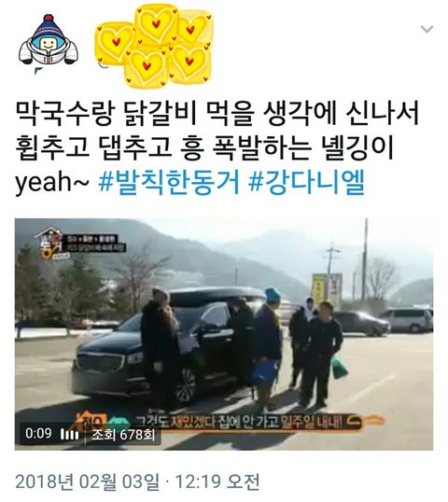Expand the tweet options chevron
The width and height of the screenshot is (448, 502).
pyautogui.click(x=427, y=29)
